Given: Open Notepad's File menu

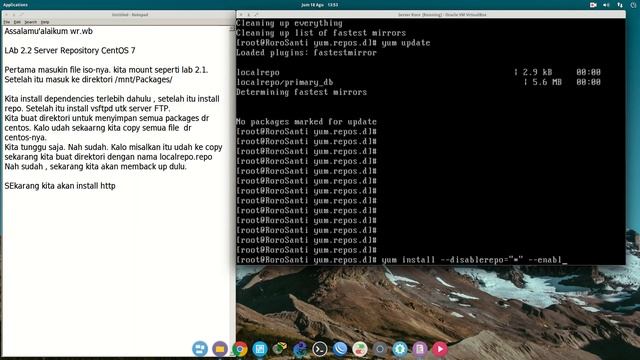Looking at the screenshot, I should coord(7,22).
